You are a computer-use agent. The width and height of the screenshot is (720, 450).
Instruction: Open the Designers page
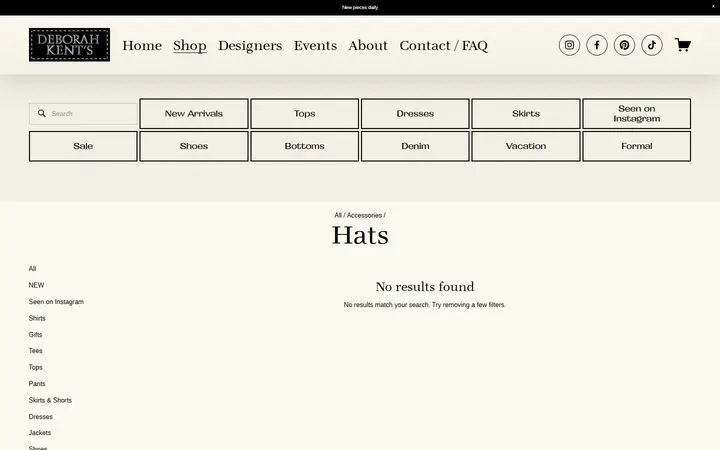point(250,45)
